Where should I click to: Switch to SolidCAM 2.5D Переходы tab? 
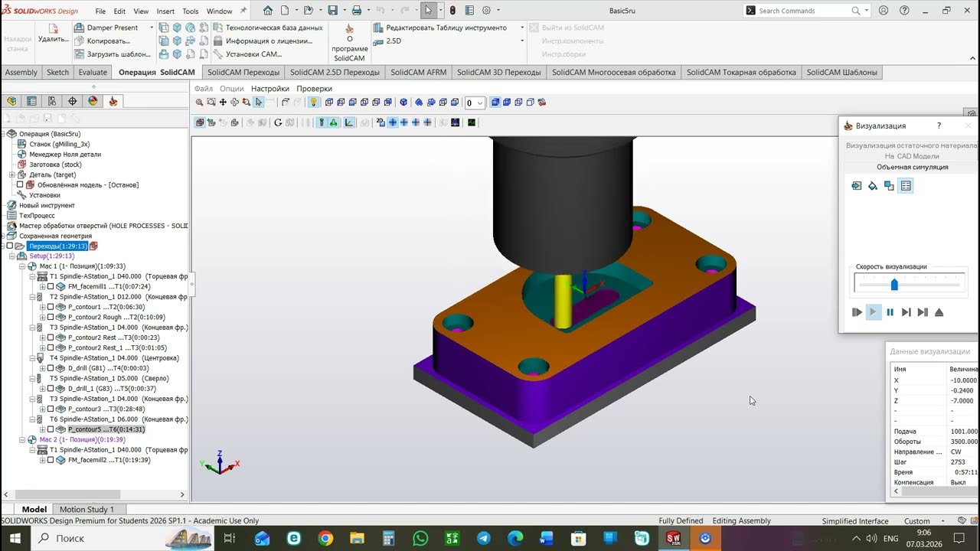[x=335, y=72]
